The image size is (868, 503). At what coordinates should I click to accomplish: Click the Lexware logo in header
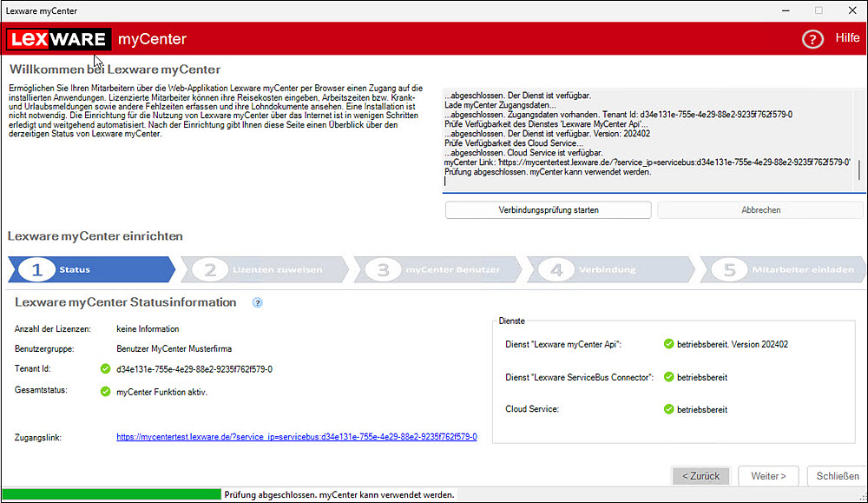click(58, 39)
